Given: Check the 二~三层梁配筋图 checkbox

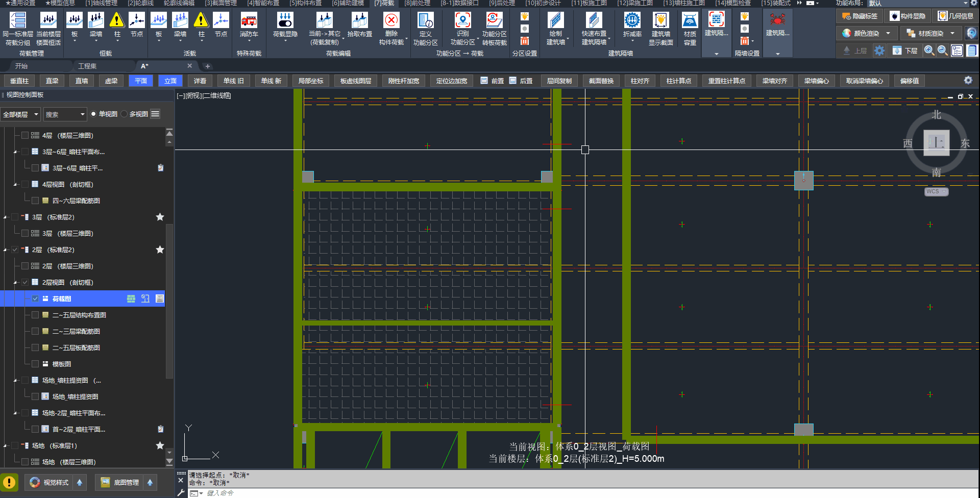Looking at the screenshot, I should (x=35, y=331).
